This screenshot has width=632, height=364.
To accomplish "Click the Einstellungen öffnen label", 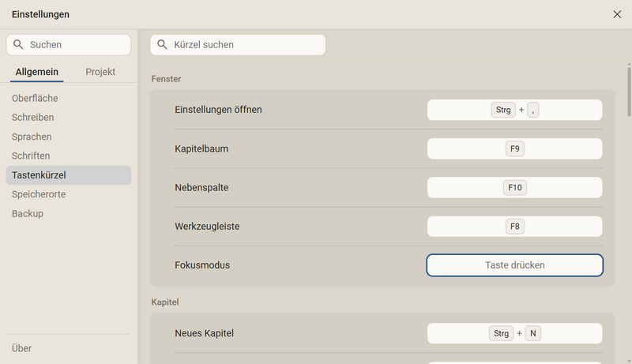I will pos(218,110).
